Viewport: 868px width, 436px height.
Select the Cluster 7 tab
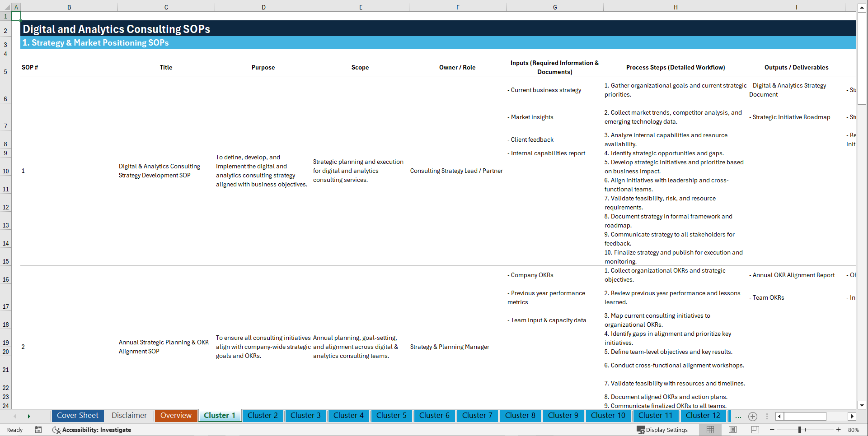point(477,416)
